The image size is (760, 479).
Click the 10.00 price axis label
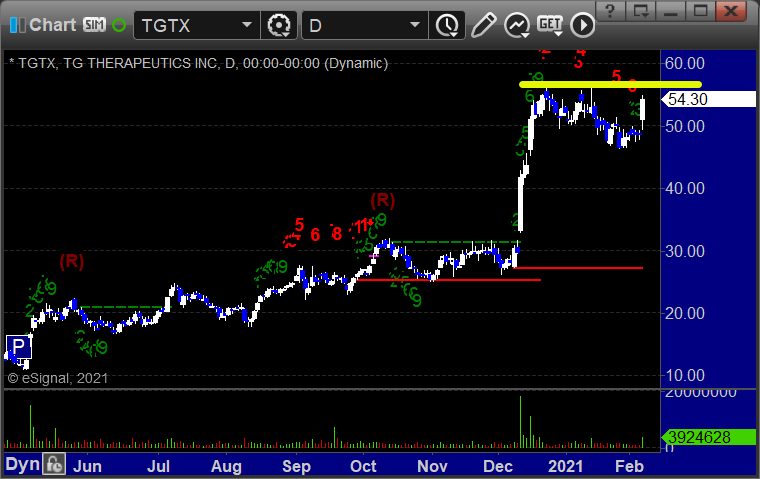685,375
